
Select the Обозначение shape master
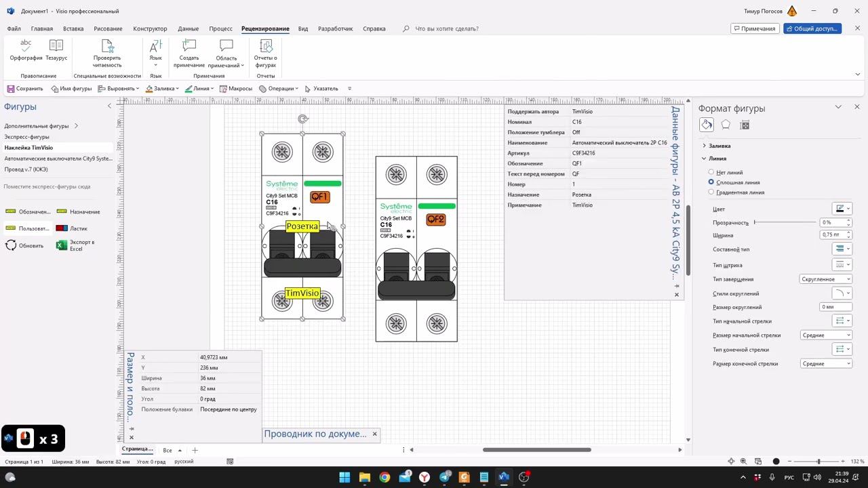click(x=28, y=212)
